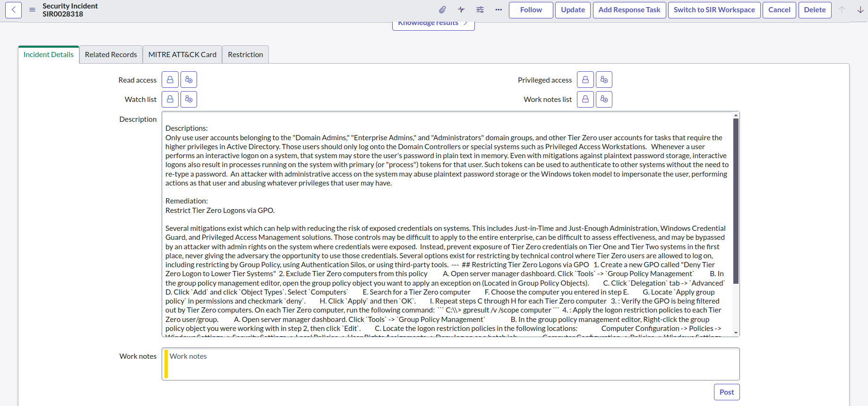868x406 pixels.
Task: Click the Description scrollbar thumb
Action: 736,201
